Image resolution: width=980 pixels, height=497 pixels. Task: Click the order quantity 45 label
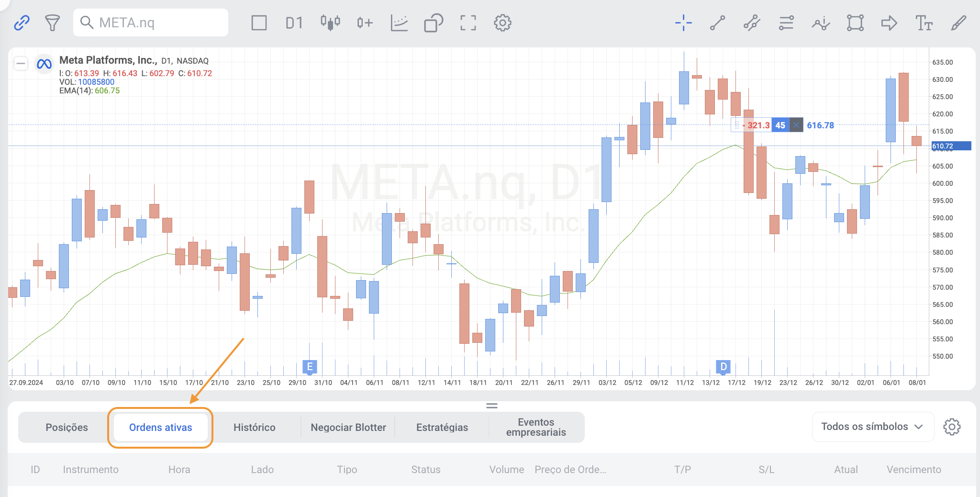(x=780, y=125)
